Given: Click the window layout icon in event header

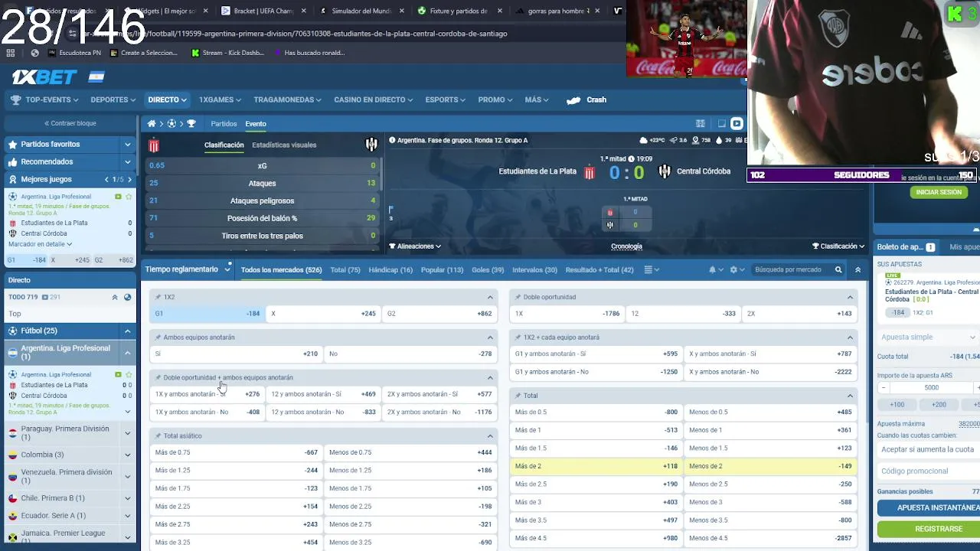Looking at the screenshot, I should click(x=721, y=123).
